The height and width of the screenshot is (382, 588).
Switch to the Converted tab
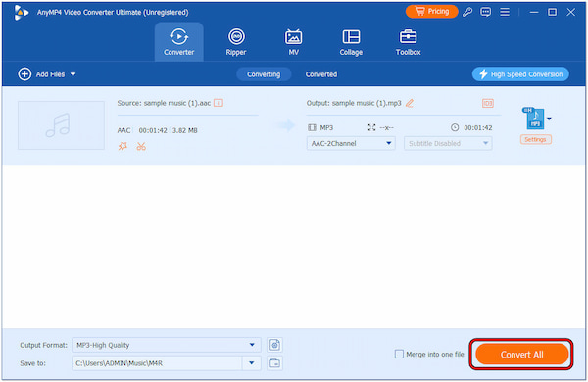coord(321,74)
